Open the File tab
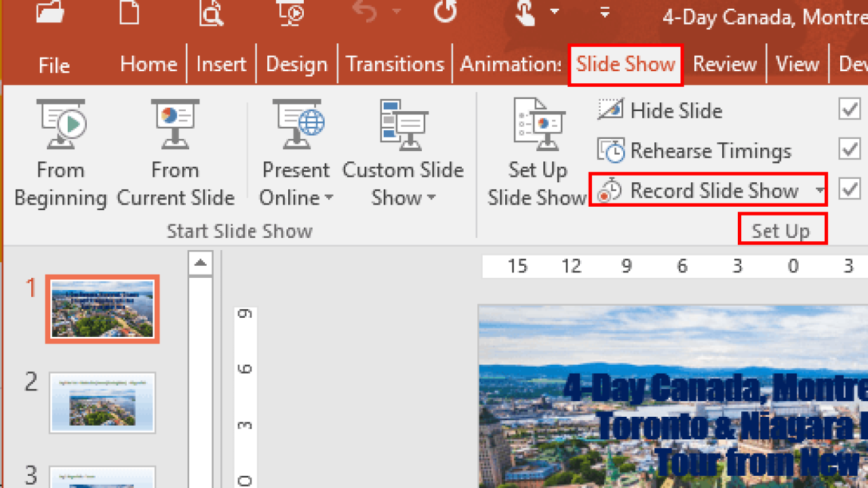Screen dimensions: 868x488 tap(54, 65)
